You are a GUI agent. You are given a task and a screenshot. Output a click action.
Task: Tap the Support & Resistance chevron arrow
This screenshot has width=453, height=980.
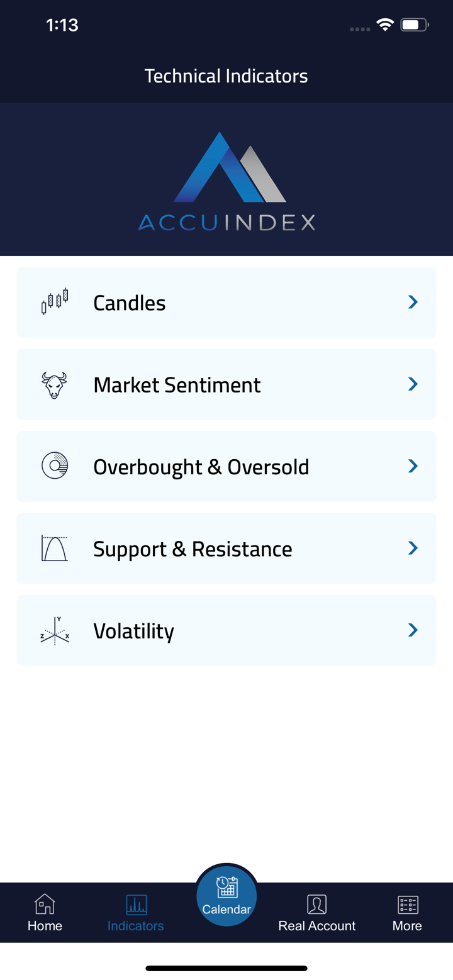(x=413, y=548)
